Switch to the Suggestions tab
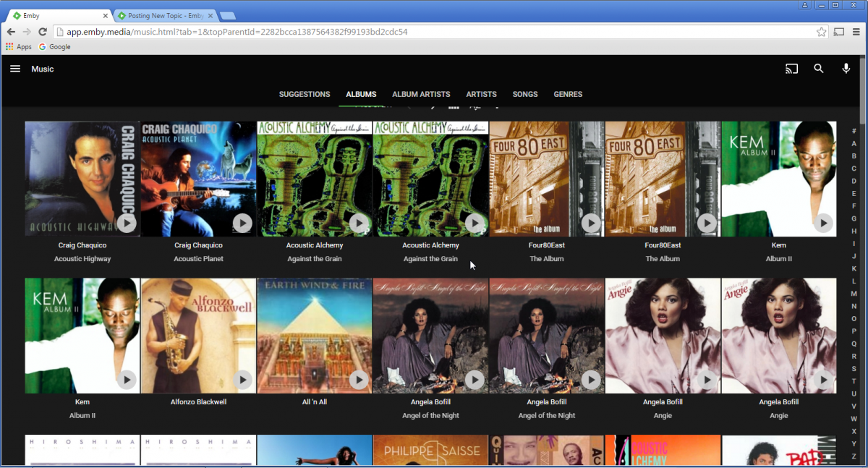This screenshot has height=468, width=868. click(x=305, y=94)
